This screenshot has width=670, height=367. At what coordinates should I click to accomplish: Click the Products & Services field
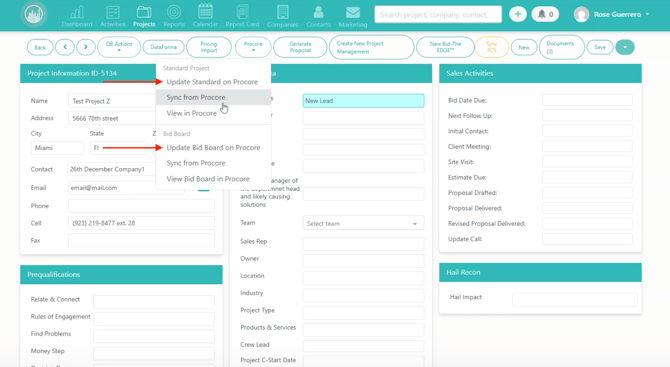[x=363, y=329]
